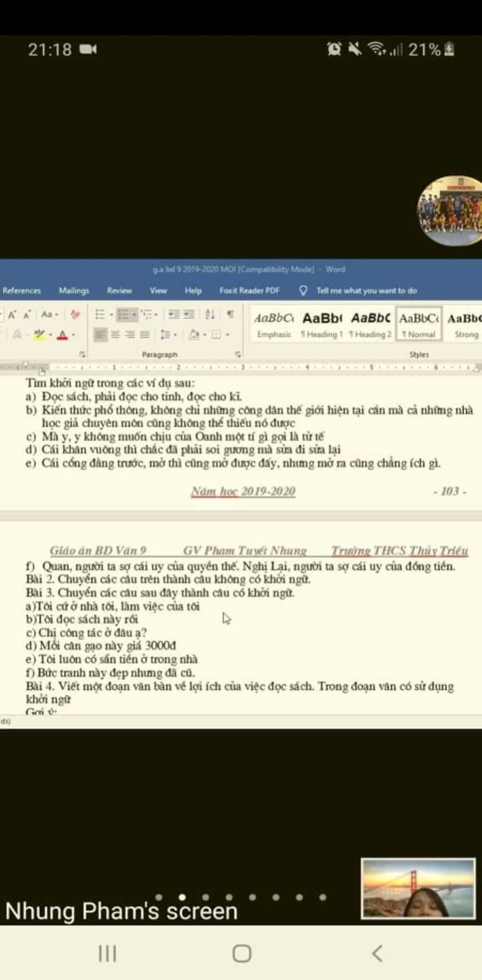482x980 pixels.
Task: Click the Numbering list icon
Action: tap(123, 314)
